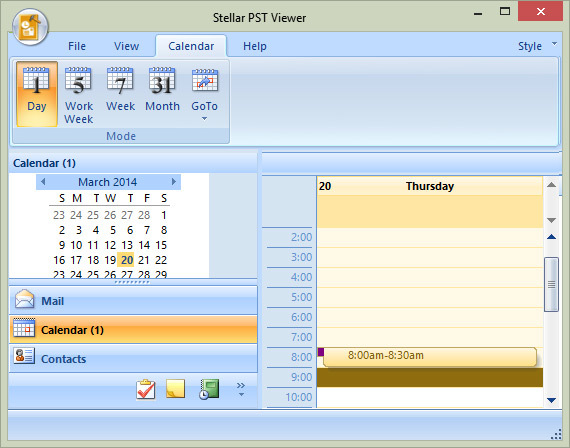Switch to Work Week view mode

pyautogui.click(x=79, y=94)
